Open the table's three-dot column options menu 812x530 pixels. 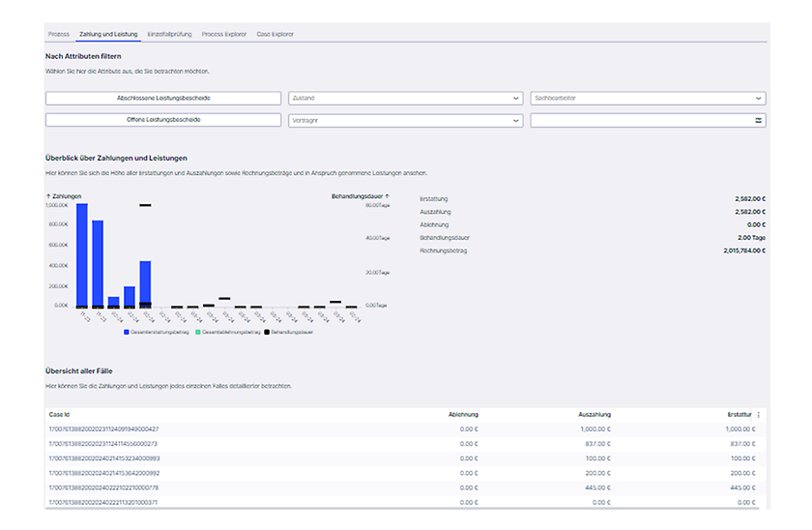(x=759, y=415)
